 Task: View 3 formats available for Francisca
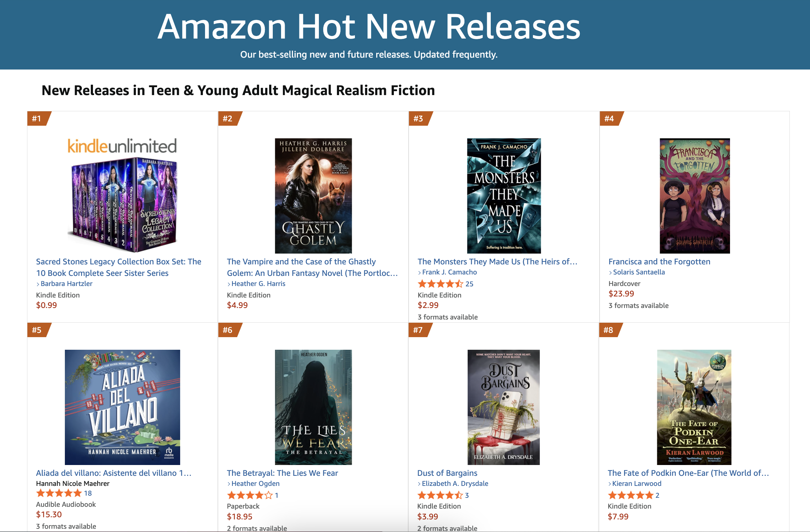(x=638, y=305)
